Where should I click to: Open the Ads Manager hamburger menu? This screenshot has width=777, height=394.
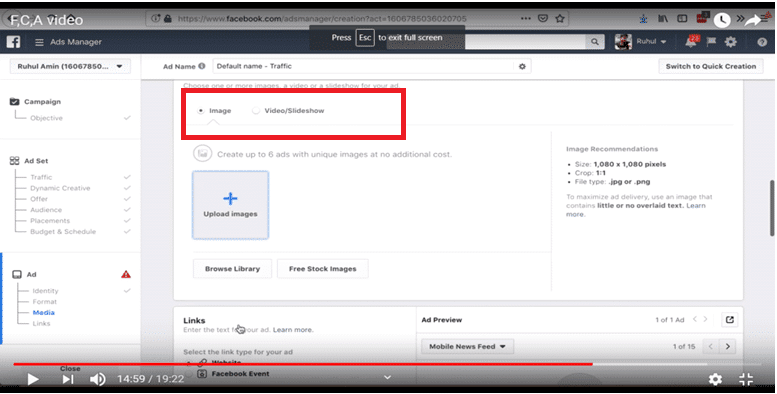(x=39, y=43)
